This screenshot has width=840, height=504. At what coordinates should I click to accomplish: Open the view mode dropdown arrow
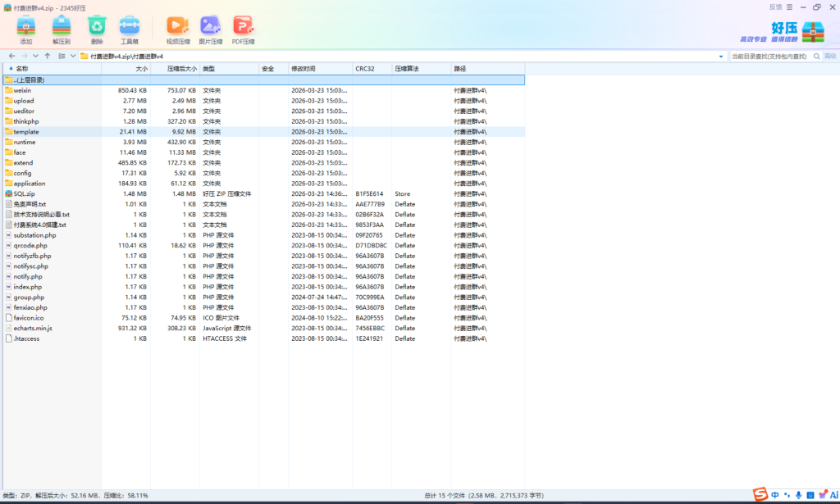[x=73, y=57]
